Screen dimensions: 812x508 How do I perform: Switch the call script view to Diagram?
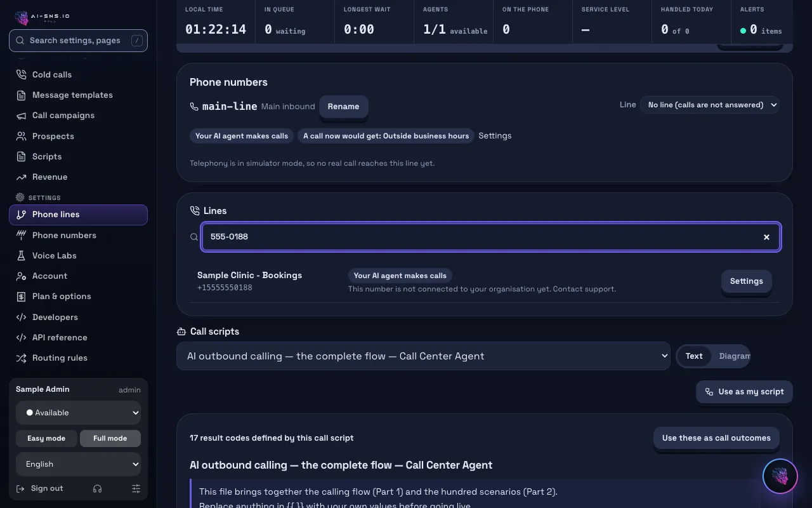[x=734, y=356]
